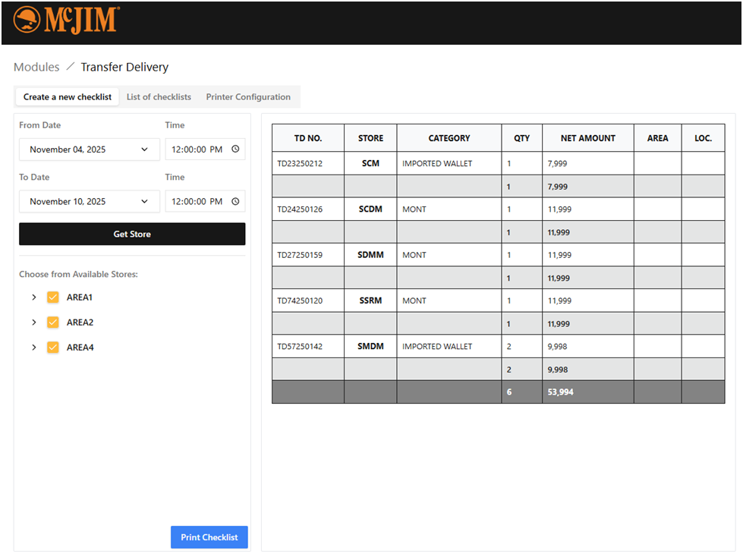Screen dimensions: 743x560
Task: Switch to List of checklists tab
Action: pos(159,97)
